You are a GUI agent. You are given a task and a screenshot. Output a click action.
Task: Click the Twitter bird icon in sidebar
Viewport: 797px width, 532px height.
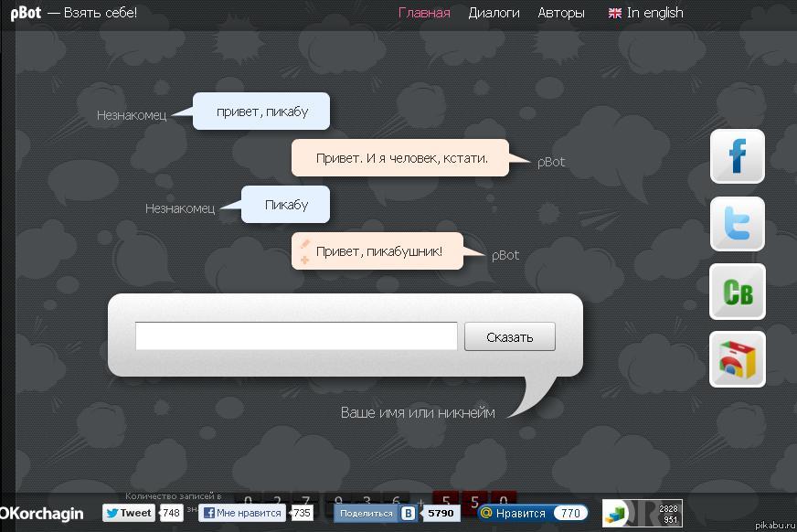point(738,224)
